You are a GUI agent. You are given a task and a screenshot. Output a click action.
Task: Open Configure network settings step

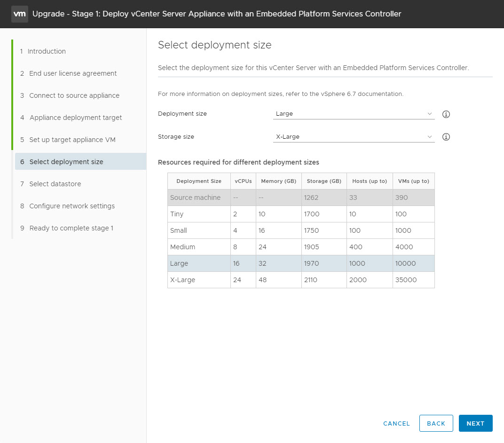coord(67,206)
